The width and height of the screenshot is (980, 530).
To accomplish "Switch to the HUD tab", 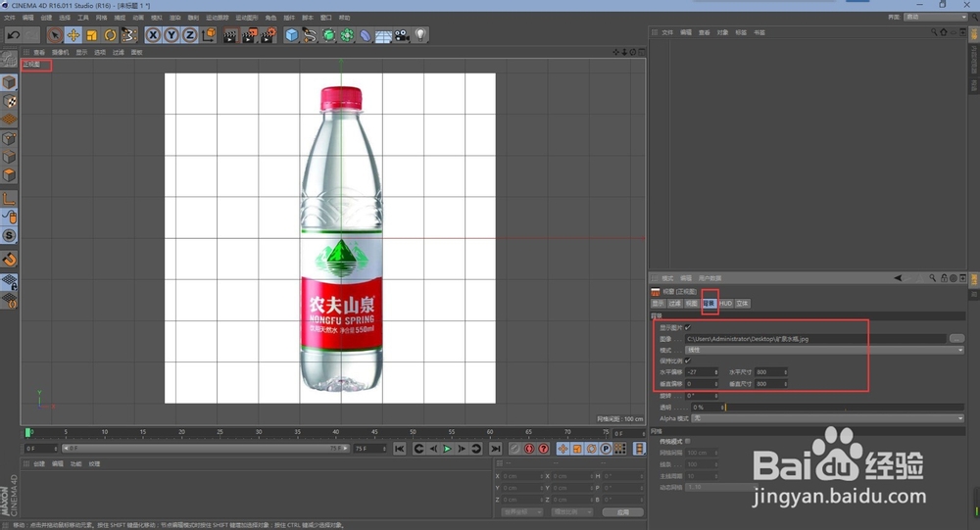I will click(x=725, y=303).
